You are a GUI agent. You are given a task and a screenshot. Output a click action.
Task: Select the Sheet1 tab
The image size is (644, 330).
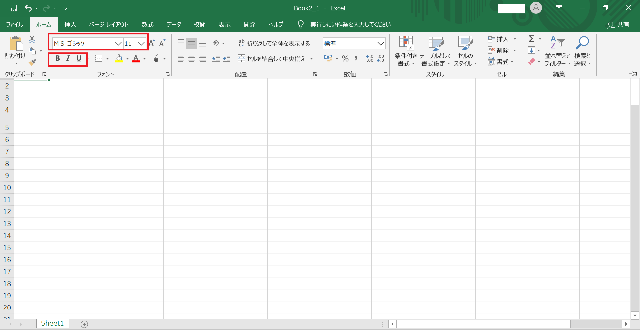pyautogui.click(x=52, y=323)
